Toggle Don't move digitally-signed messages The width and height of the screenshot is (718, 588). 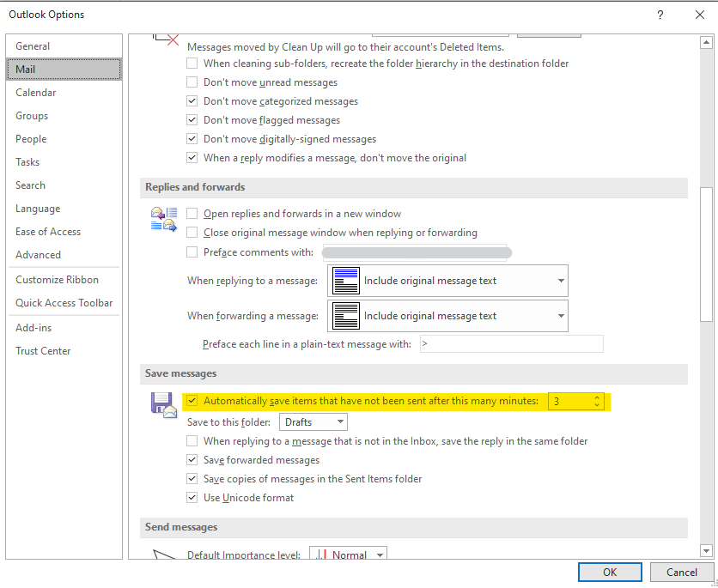[x=192, y=139]
